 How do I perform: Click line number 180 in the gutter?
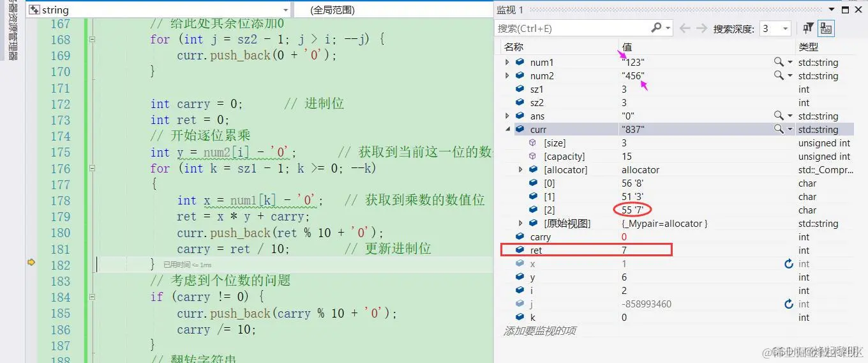[x=61, y=233]
